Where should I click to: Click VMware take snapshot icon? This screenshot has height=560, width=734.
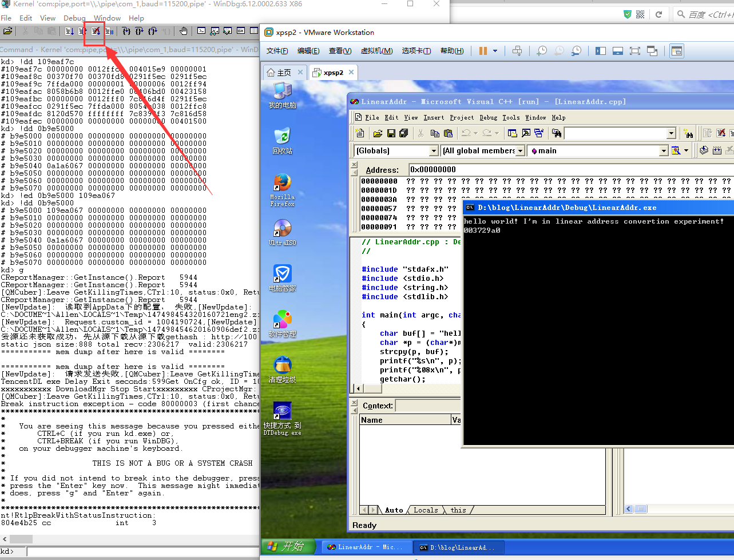click(541, 51)
